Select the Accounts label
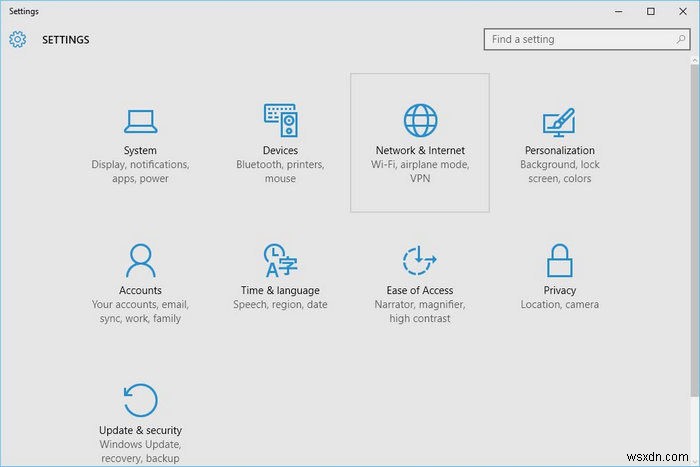The width and height of the screenshot is (700, 467). point(140,290)
